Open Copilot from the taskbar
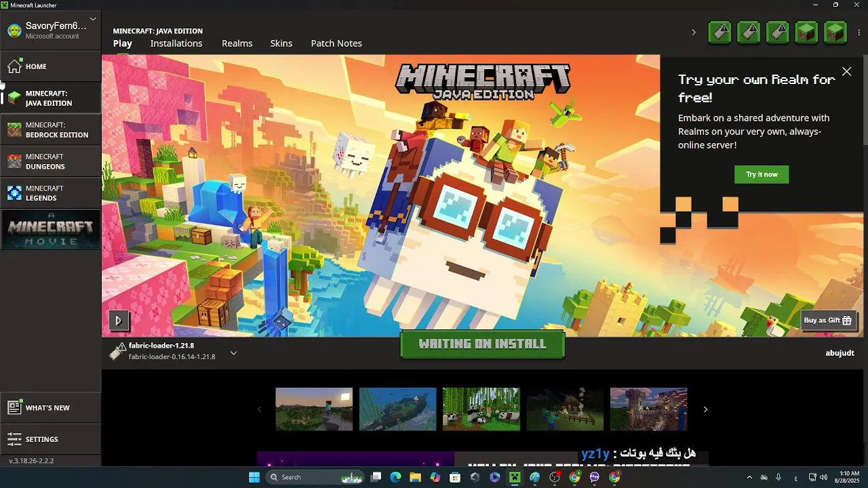 435,477
